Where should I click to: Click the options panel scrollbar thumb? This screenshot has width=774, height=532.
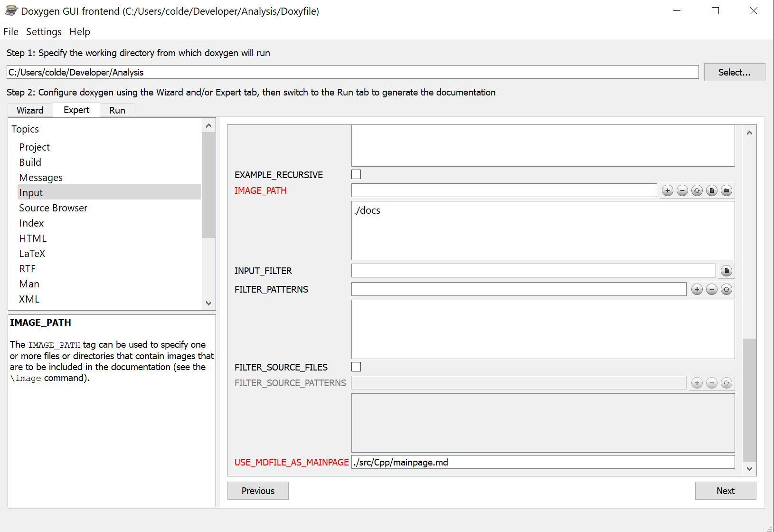click(749, 399)
